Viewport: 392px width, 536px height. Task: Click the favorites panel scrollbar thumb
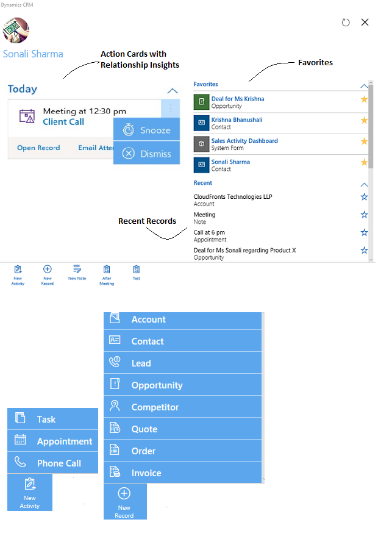pos(371,126)
